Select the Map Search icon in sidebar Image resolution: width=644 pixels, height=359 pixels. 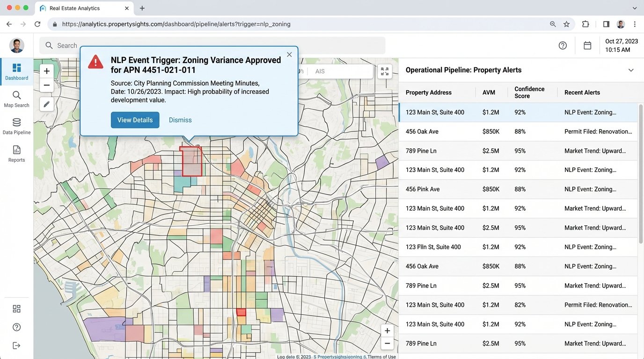pos(16,96)
